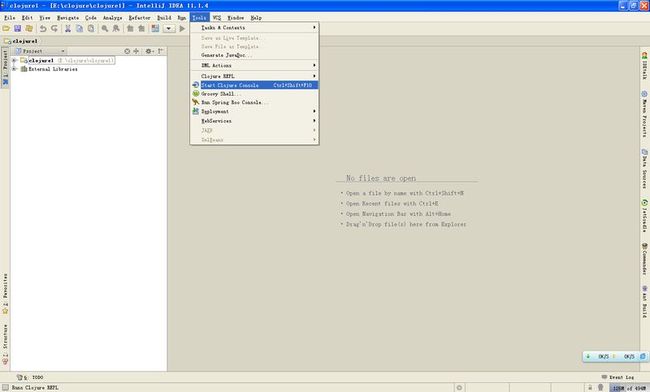Toggle the Data Sources right side tab
This screenshot has height=392, width=650.
click(x=644, y=169)
